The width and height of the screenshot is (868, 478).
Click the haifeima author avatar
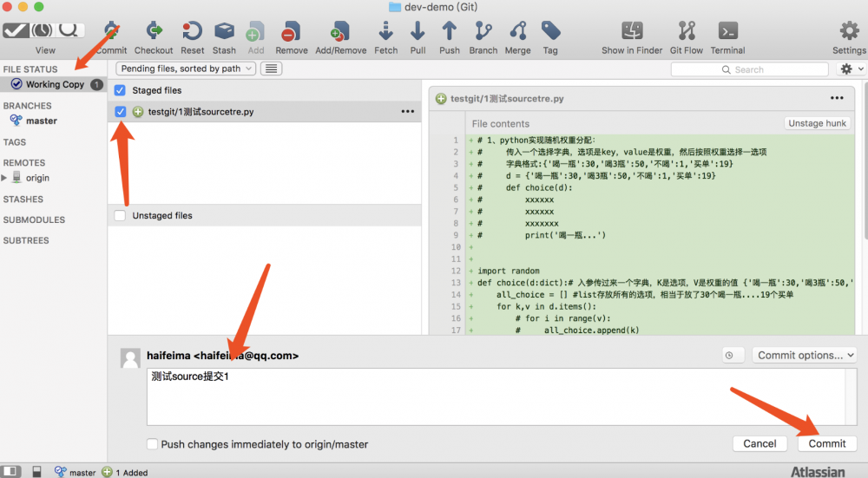[x=130, y=358]
